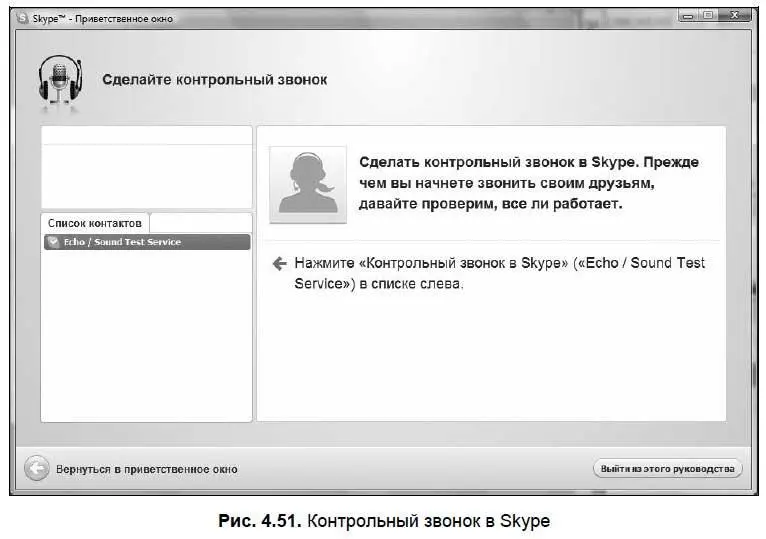Image resolution: width=766 pixels, height=539 pixels.
Task: Click title text Skype - Приветственное окно
Action: pos(103,19)
